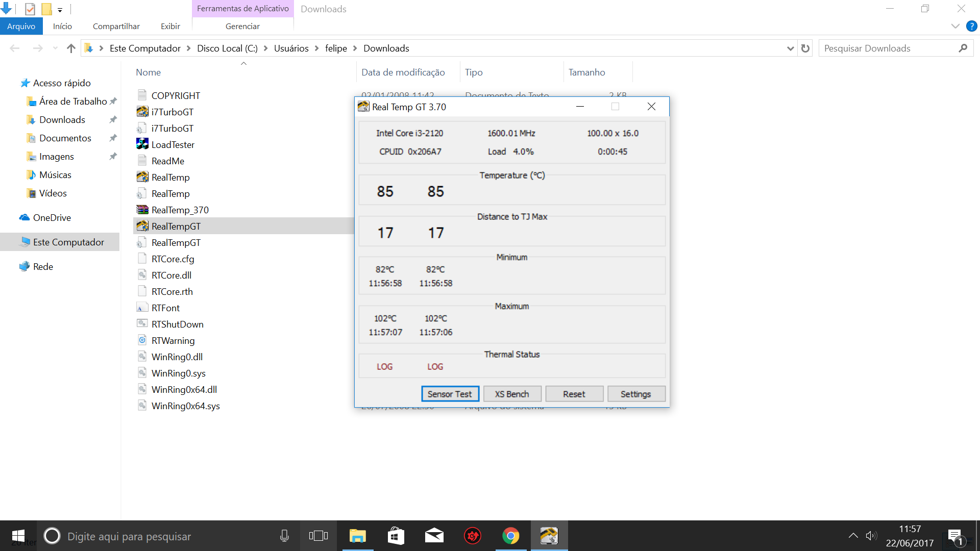Go back with the back arrow

[15, 48]
